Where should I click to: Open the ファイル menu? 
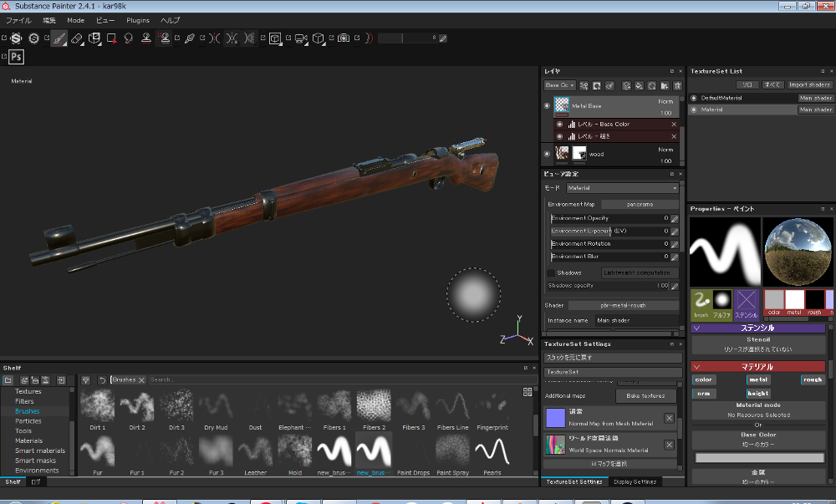point(18,20)
